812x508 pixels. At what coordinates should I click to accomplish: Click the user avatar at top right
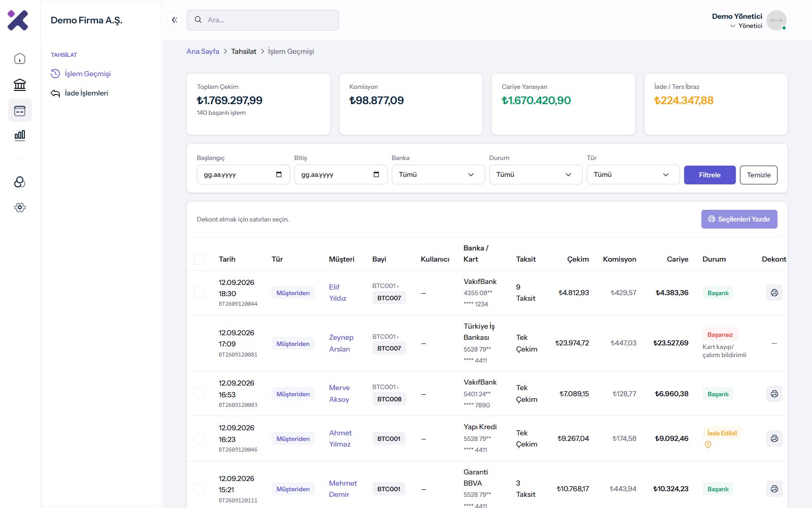[x=776, y=20]
